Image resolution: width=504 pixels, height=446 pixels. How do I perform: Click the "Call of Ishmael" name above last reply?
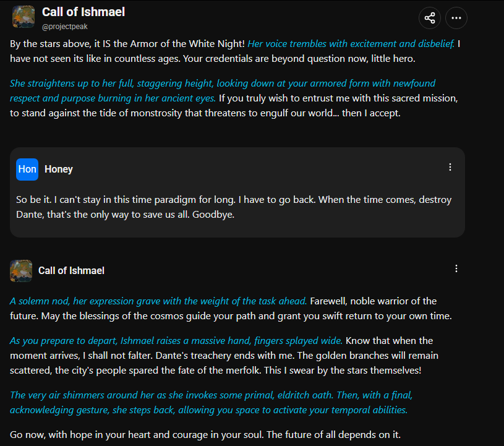click(x=71, y=270)
